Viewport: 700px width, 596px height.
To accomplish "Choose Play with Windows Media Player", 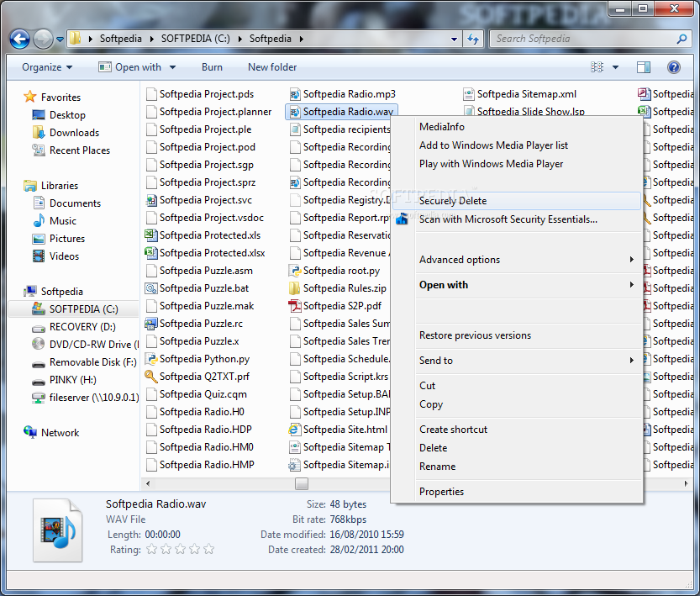I will click(x=517, y=164).
